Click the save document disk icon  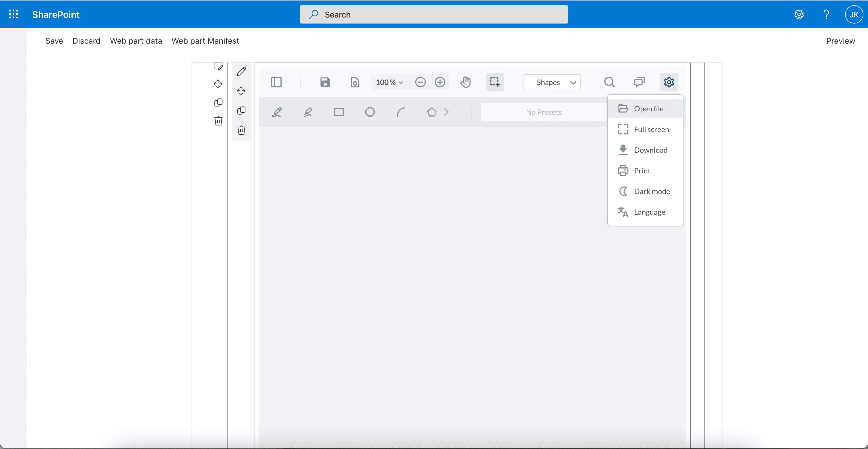click(x=324, y=82)
